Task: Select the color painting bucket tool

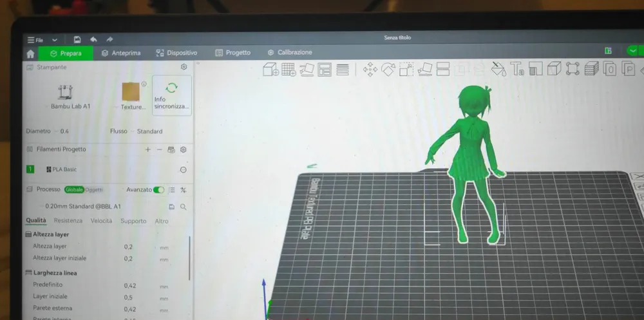Action: 498,69
